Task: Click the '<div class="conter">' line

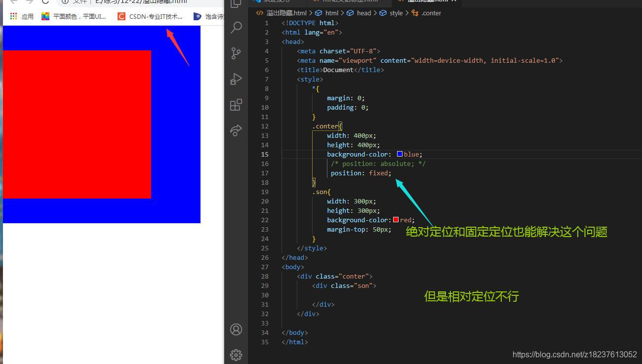Action: 335,276
